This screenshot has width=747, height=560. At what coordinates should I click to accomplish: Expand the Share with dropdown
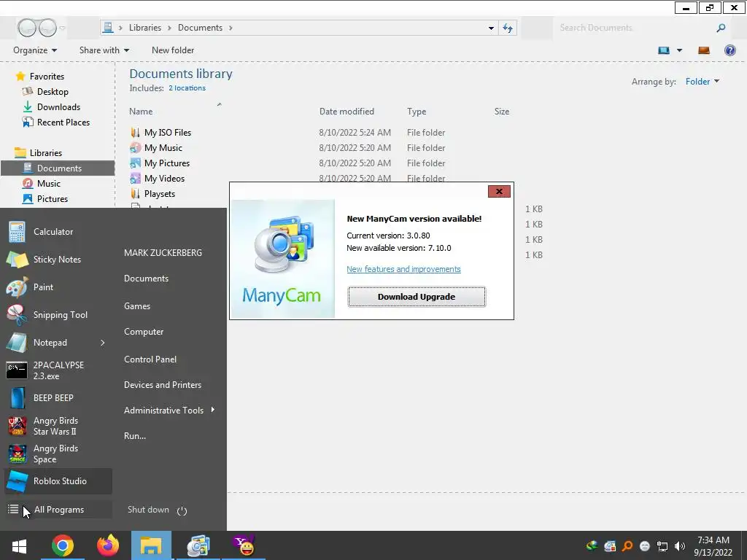[x=104, y=50]
